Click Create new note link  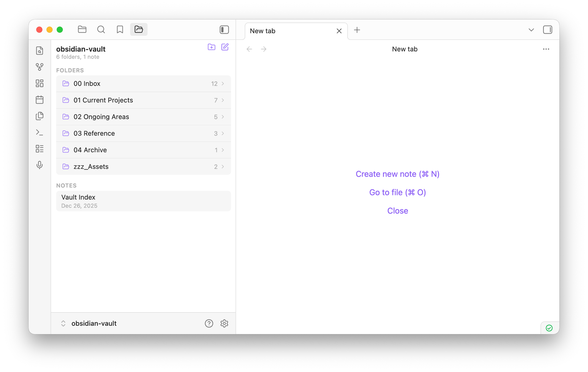pyautogui.click(x=397, y=174)
